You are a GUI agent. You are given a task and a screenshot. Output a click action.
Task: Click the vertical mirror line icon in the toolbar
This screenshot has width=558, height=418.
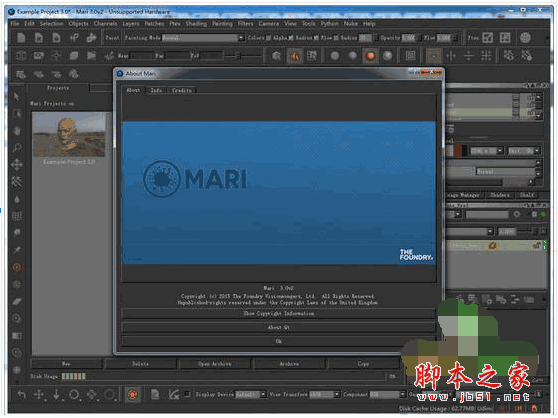point(451,56)
